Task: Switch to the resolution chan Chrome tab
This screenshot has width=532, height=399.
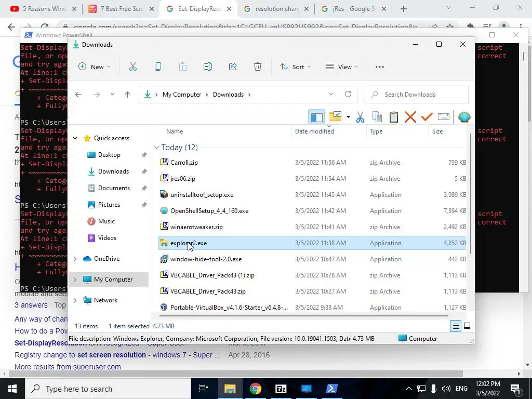Action: 276,9
